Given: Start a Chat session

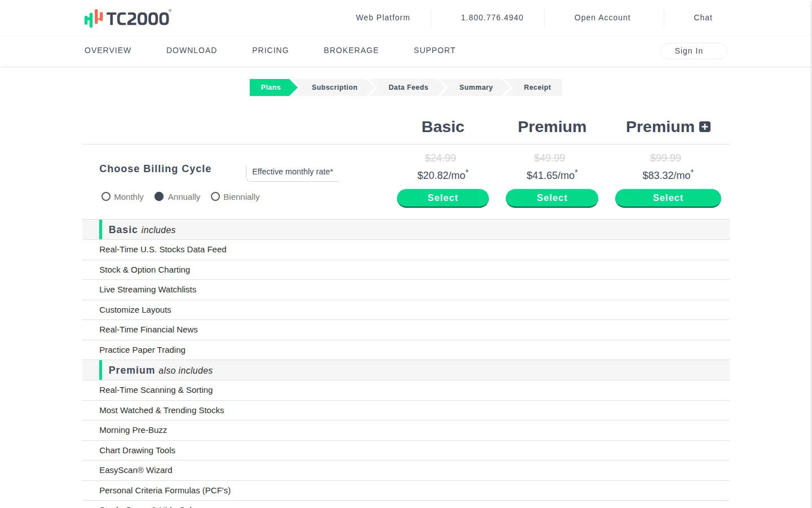Looking at the screenshot, I should click(703, 17).
